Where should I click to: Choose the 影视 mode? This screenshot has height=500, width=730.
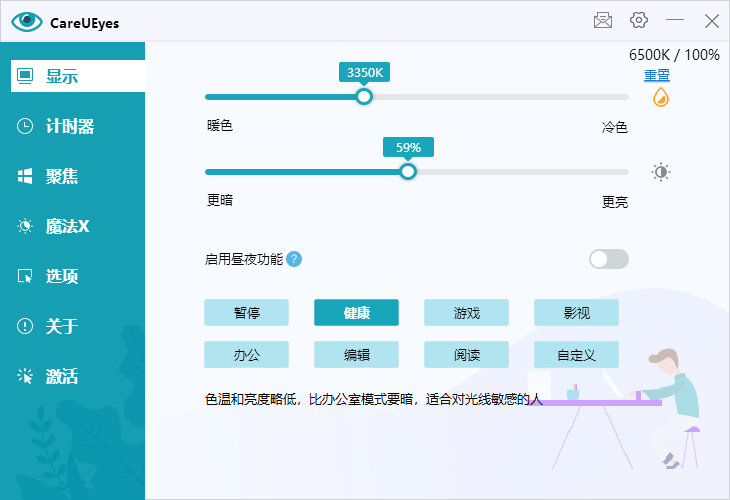576,312
